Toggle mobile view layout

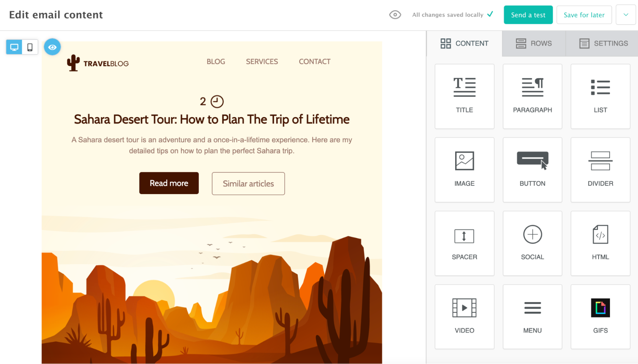coord(30,47)
